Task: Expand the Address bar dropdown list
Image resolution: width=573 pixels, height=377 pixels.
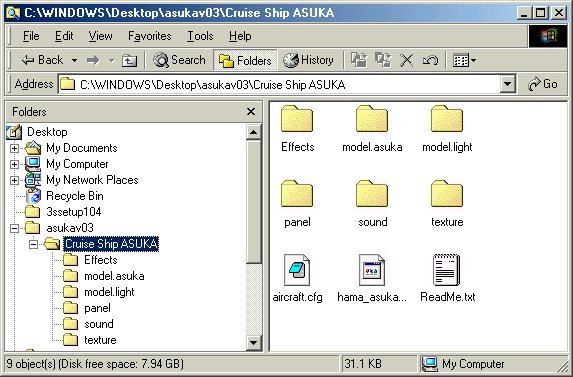Action: tap(507, 84)
